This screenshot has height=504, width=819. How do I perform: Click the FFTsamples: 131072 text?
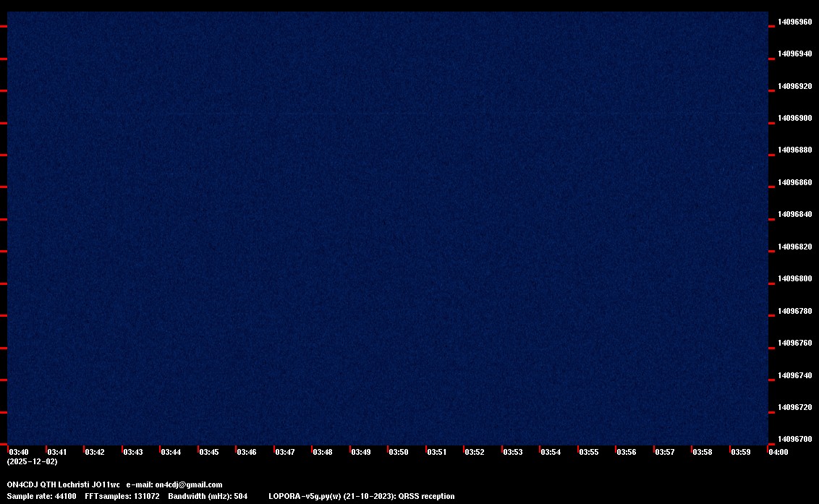pyautogui.click(x=122, y=496)
